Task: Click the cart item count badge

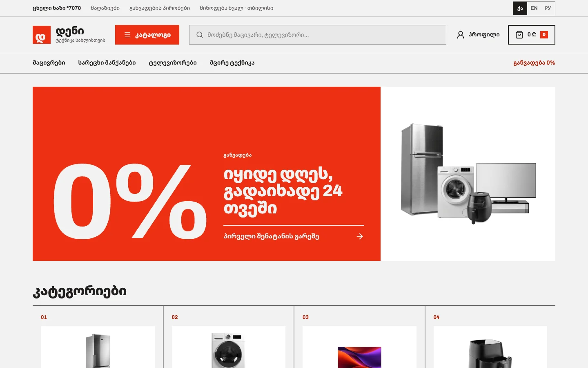Action: click(544, 35)
